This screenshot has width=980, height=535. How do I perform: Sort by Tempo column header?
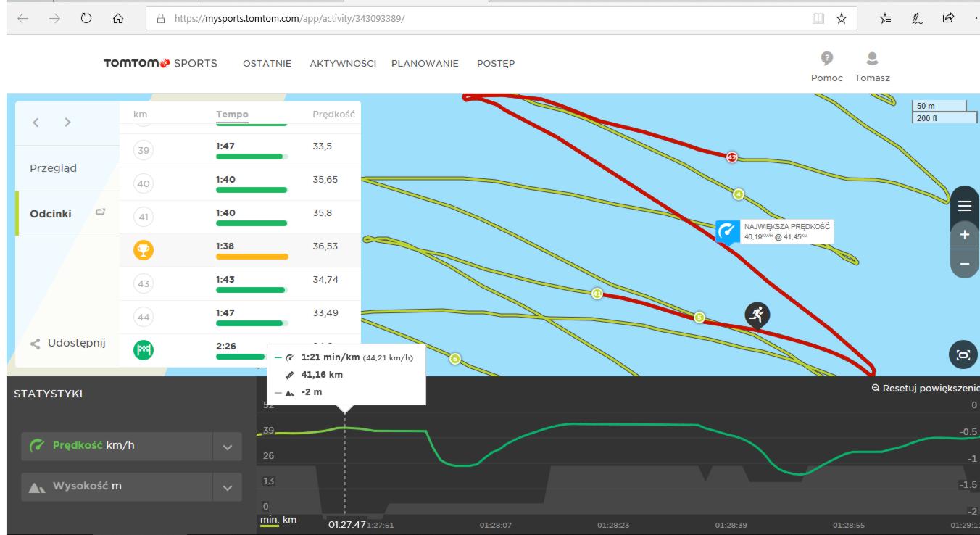(232, 115)
